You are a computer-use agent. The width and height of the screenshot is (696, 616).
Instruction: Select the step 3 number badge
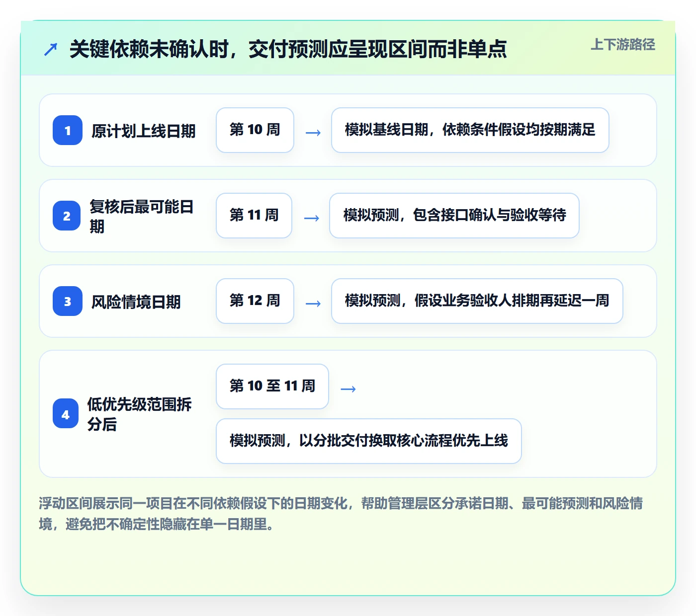tap(68, 301)
